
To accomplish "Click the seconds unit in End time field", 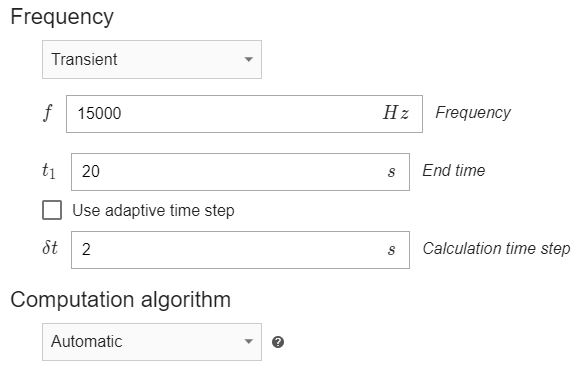I will pos(391,172).
